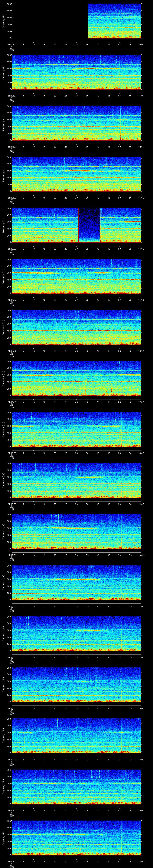The image size is (153, 868).
Task: Click the 21:19:00 start time label
Action: click(12, 555)
